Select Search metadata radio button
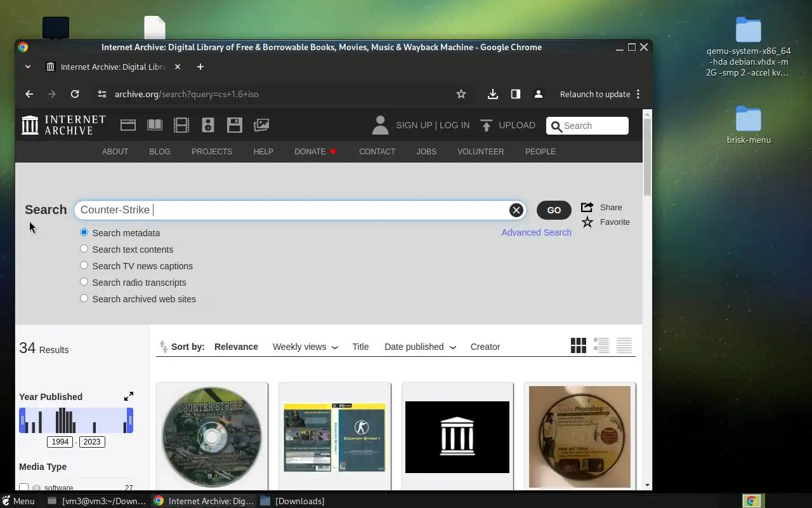Image resolution: width=812 pixels, height=508 pixels. [84, 232]
